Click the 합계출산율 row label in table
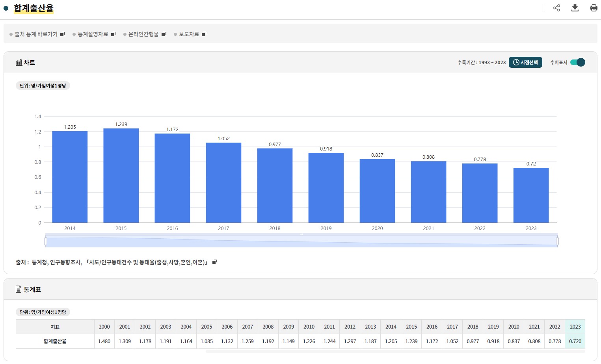The height and width of the screenshot is (364, 601). click(x=55, y=341)
